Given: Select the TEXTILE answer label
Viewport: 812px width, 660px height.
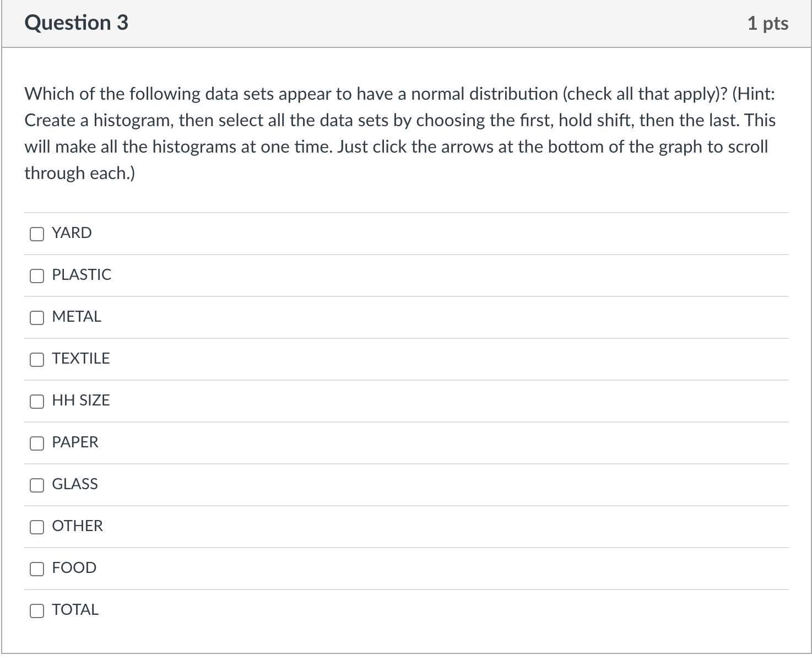Looking at the screenshot, I should (81, 358).
